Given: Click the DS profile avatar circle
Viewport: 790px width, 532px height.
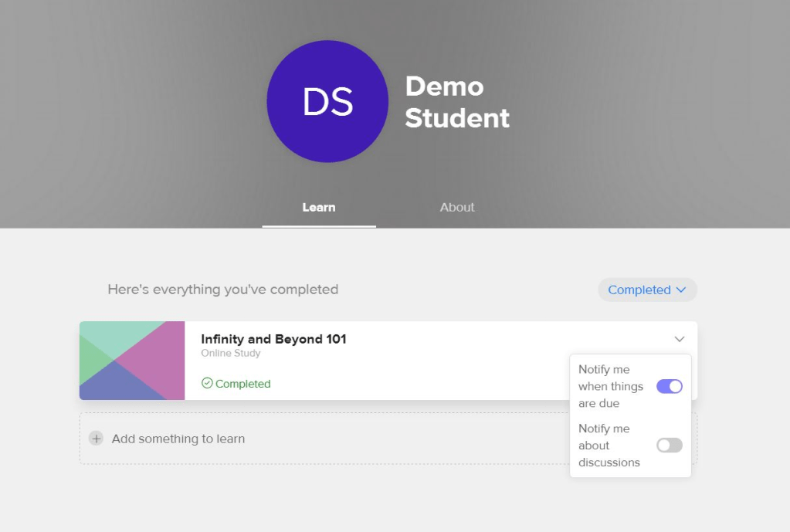Looking at the screenshot, I should (327, 101).
